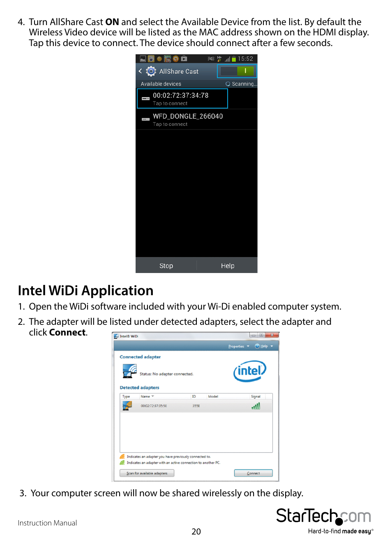Tap the signal bars icon in phone status bar
This screenshot has width=392, height=553.
tap(227, 59)
